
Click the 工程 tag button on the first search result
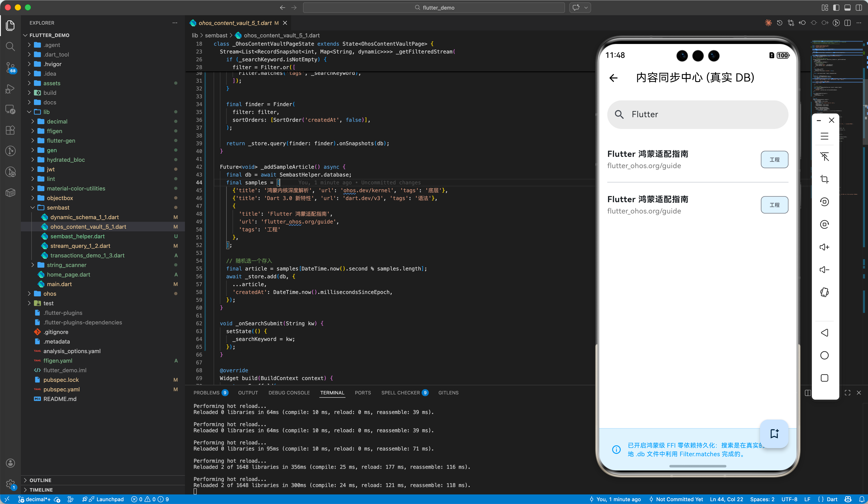774,159
